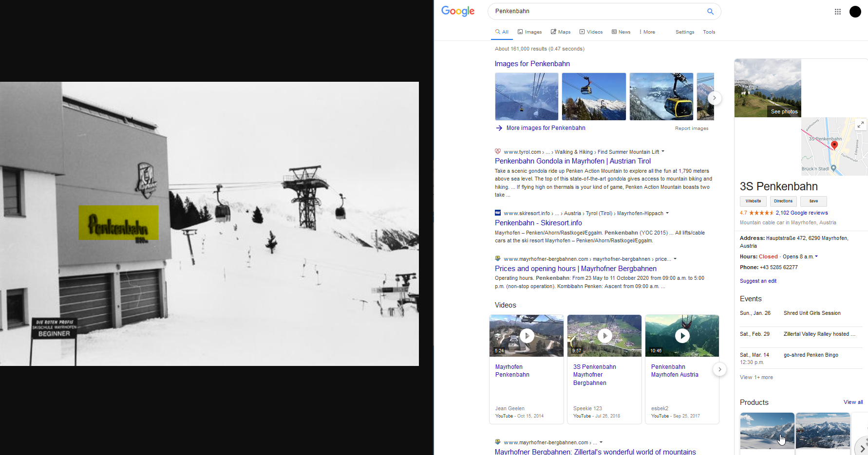Viewport: 868px width, 455px height.
Task: Open the first cable car image thumbnail
Action: [527, 96]
